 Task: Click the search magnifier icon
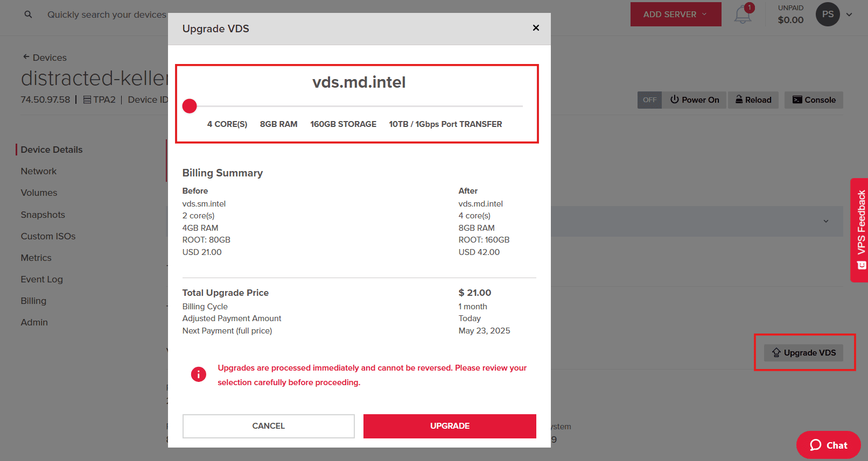click(x=28, y=15)
